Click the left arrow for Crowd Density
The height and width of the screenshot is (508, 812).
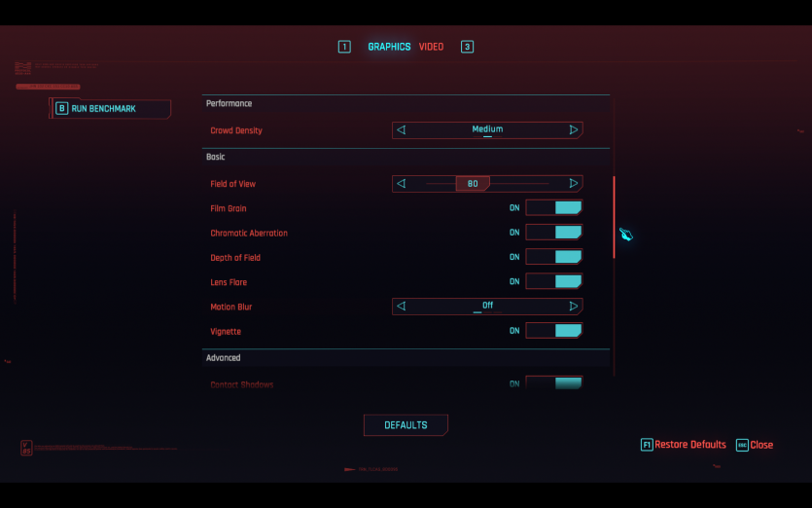click(401, 130)
